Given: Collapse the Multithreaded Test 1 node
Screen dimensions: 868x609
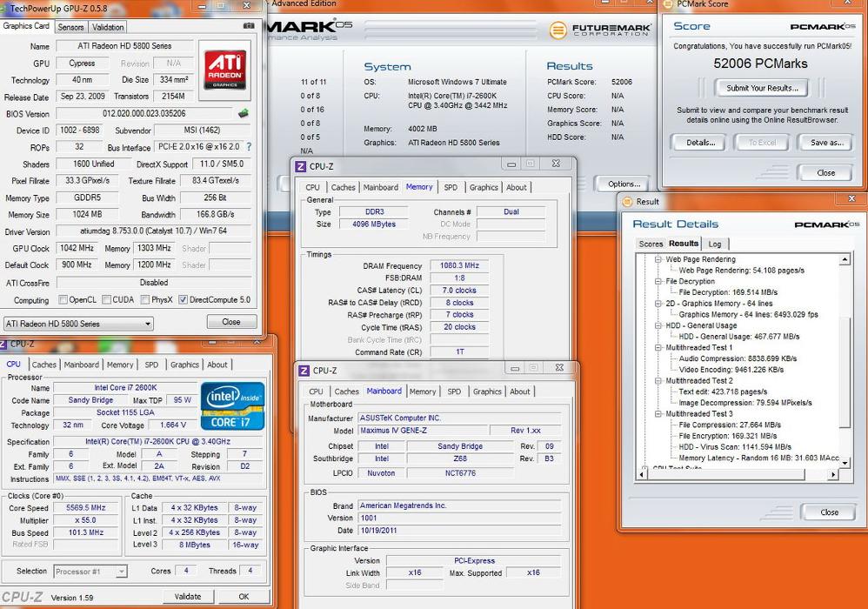Looking at the screenshot, I should [658, 348].
